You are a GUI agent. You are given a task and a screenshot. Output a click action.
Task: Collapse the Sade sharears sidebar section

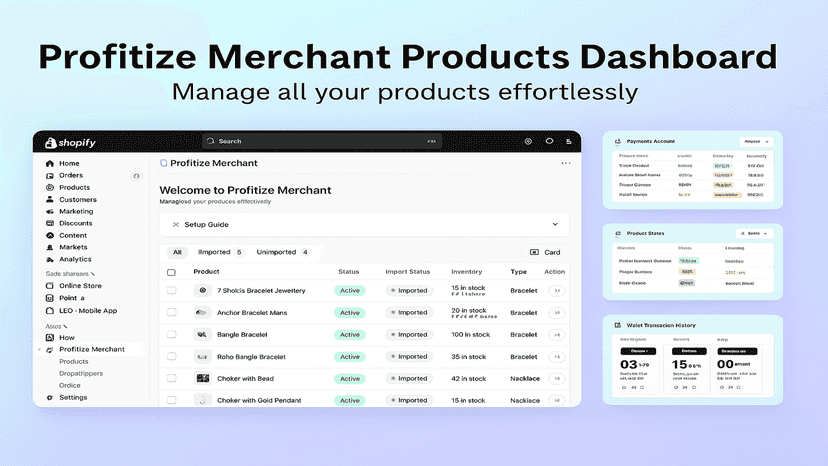[x=70, y=274]
